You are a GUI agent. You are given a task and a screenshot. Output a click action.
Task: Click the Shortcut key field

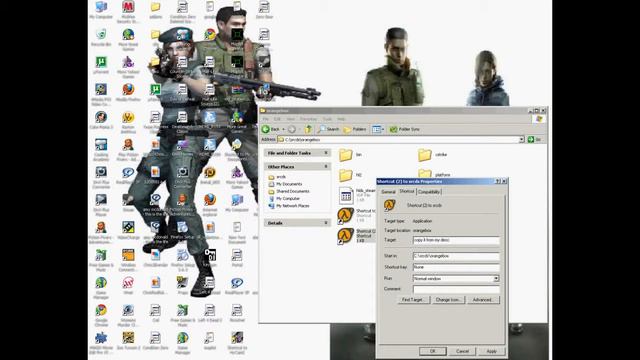click(x=456, y=267)
